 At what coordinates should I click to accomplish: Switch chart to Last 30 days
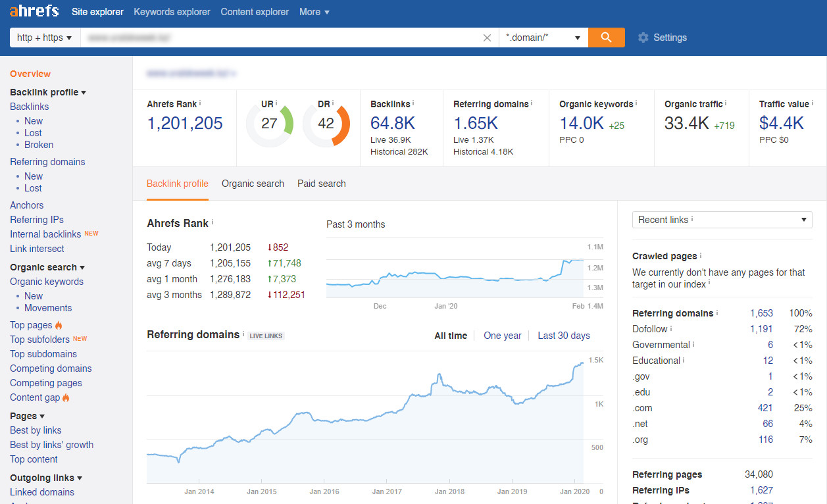(563, 336)
